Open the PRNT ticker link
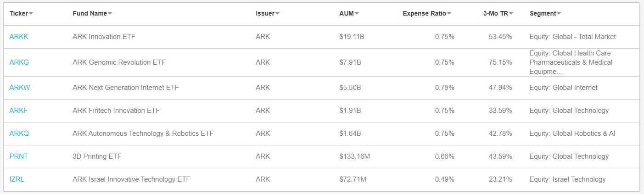This screenshot has height=194, width=644. pyautogui.click(x=19, y=156)
